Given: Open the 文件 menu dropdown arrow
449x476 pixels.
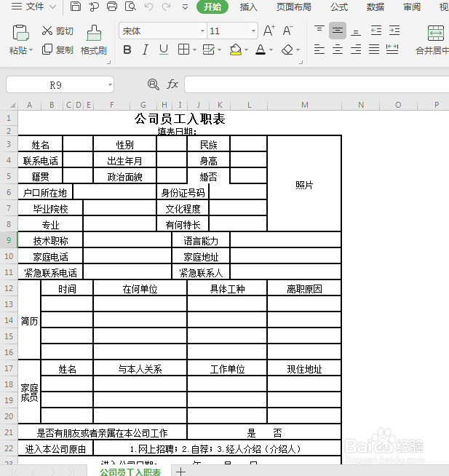Looking at the screenshot, I should pyautogui.click(x=53, y=7).
